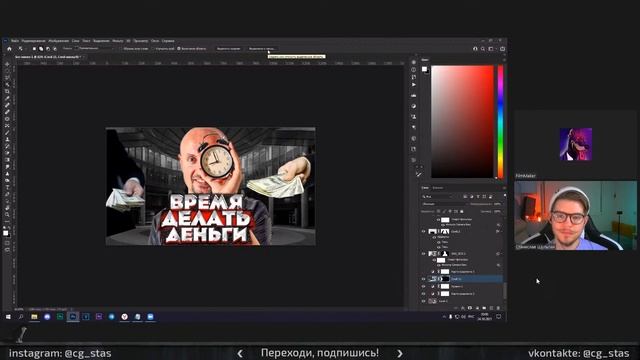Viewport: 640px width, 360px height.
Task: Open the Actions panel play icon
Action: 414,84
